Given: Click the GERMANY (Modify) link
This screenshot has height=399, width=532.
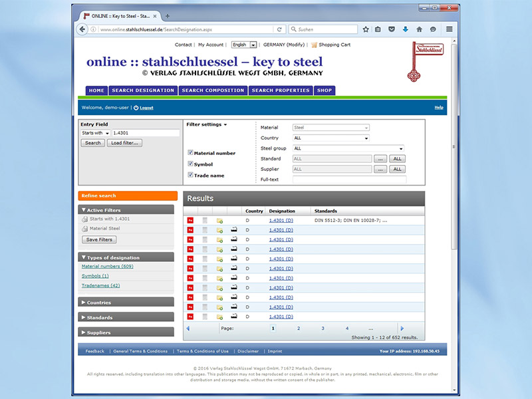Looking at the screenshot, I should pyautogui.click(x=284, y=45).
